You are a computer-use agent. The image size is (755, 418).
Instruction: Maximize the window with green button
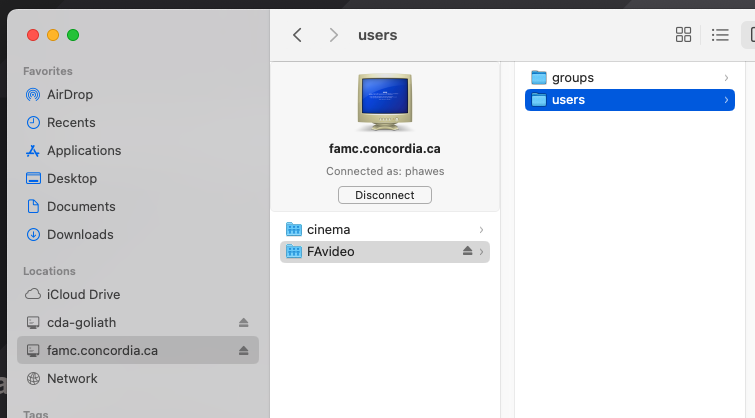73,35
